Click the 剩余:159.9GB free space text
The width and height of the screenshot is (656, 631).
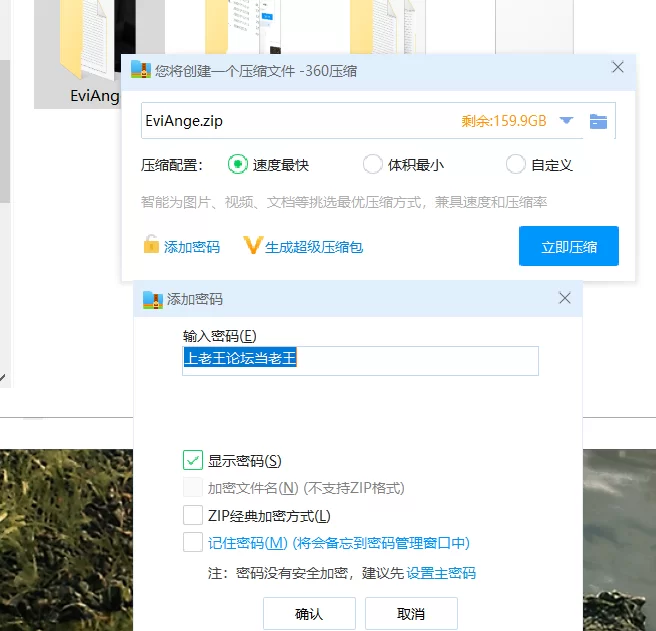point(504,121)
